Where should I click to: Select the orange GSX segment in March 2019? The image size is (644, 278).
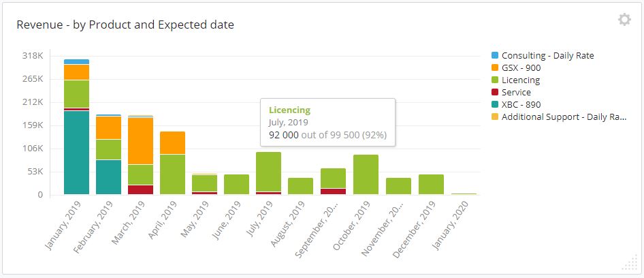[x=140, y=141]
